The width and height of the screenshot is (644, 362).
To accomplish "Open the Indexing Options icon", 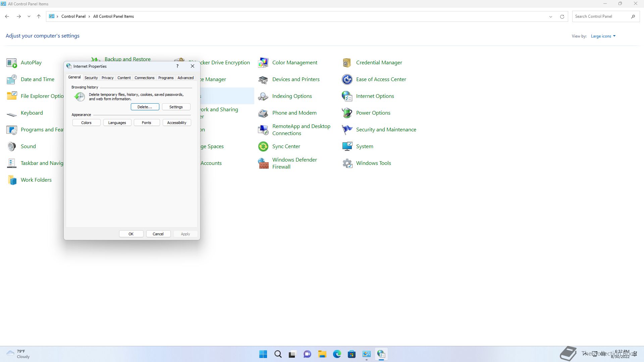I will (x=263, y=96).
